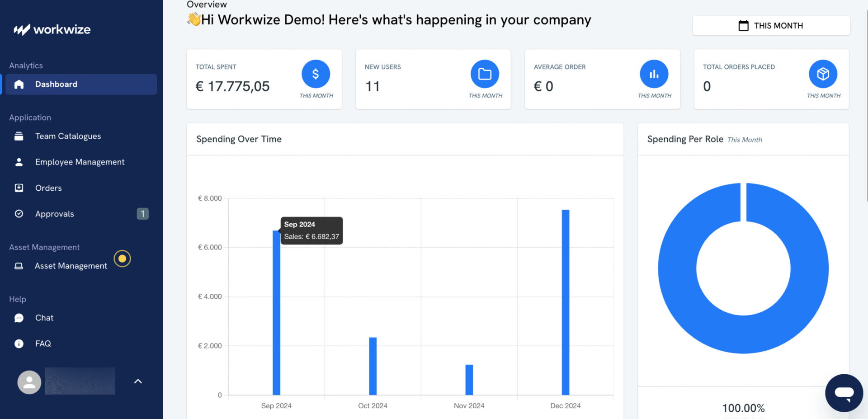Click the Employee Management person icon
The height and width of the screenshot is (419, 868).
click(x=19, y=162)
